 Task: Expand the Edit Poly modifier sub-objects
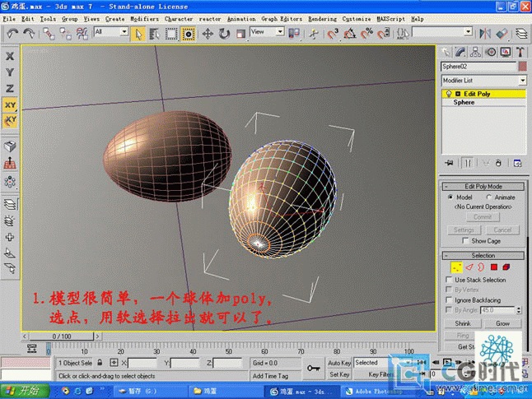458,94
